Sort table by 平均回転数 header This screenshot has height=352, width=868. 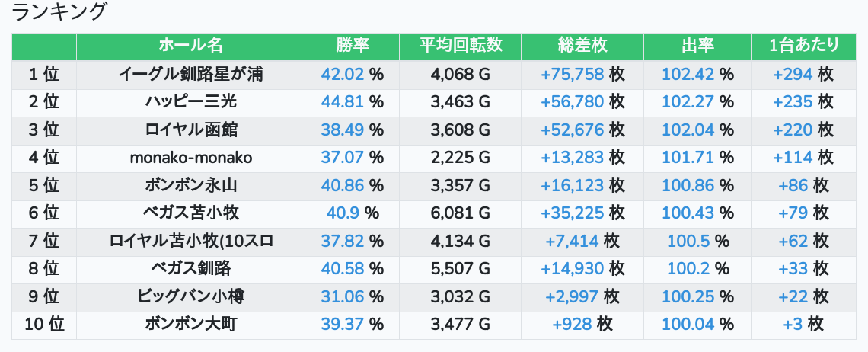tap(461, 46)
